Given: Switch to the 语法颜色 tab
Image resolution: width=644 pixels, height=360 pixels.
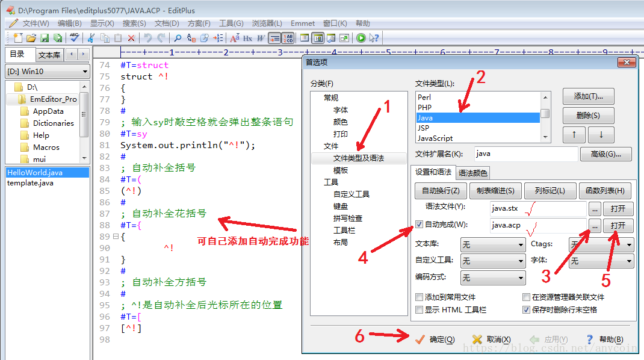Looking at the screenshot, I should [473, 173].
